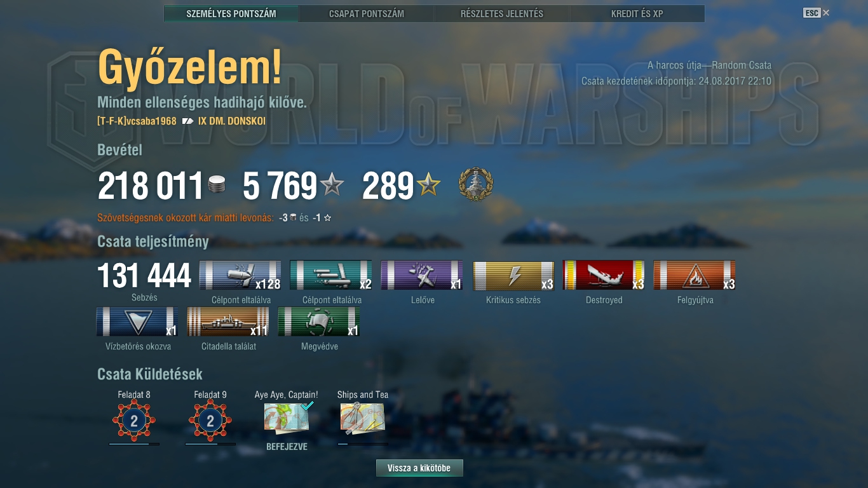The height and width of the screenshot is (488, 868).
Task: Click the Citadella találat ribbon icon
Action: click(x=228, y=322)
